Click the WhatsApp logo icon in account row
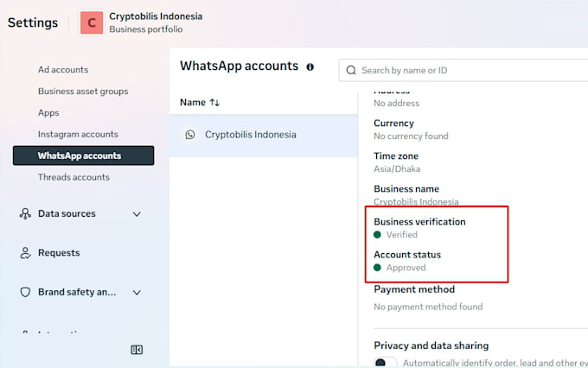The height and width of the screenshot is (368, 588). (x=190, y=135)
